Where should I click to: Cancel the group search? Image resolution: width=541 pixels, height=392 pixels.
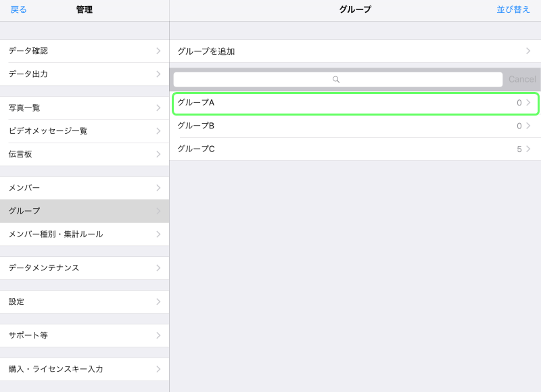(x=522, y=79)
